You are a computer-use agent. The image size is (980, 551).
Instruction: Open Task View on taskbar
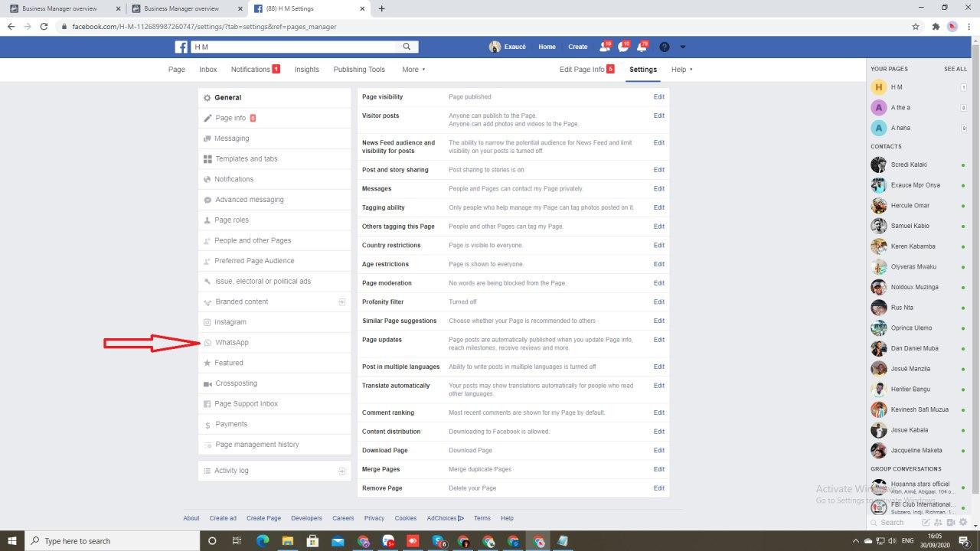(237, 541)
